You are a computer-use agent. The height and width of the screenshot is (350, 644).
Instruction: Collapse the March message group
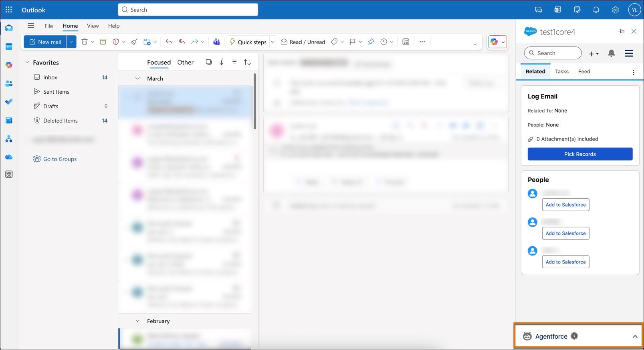tap(137, 78)
